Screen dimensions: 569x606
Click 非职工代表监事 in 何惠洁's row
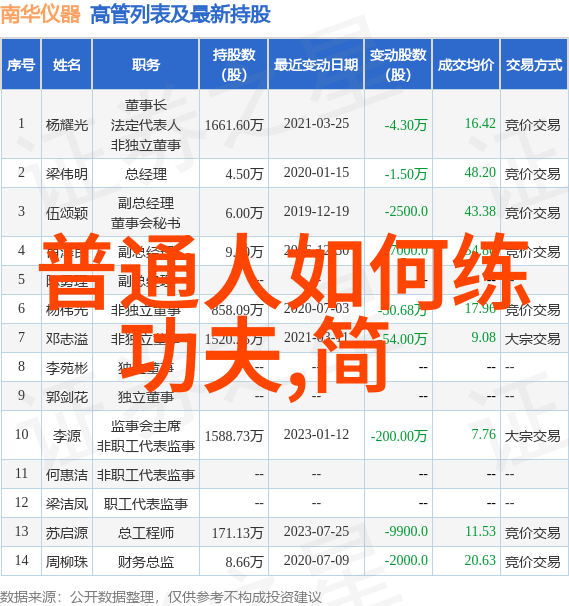point(146,475)
